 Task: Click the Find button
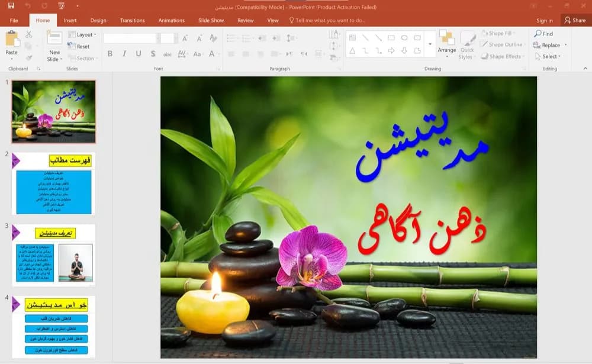click(543, 34)
